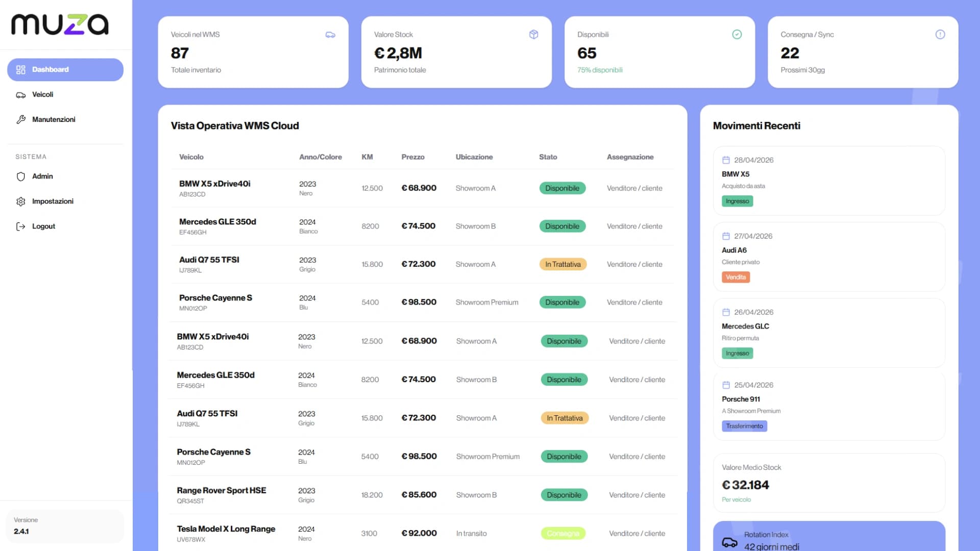Click the Ubicazione column header

pos(474,157)
